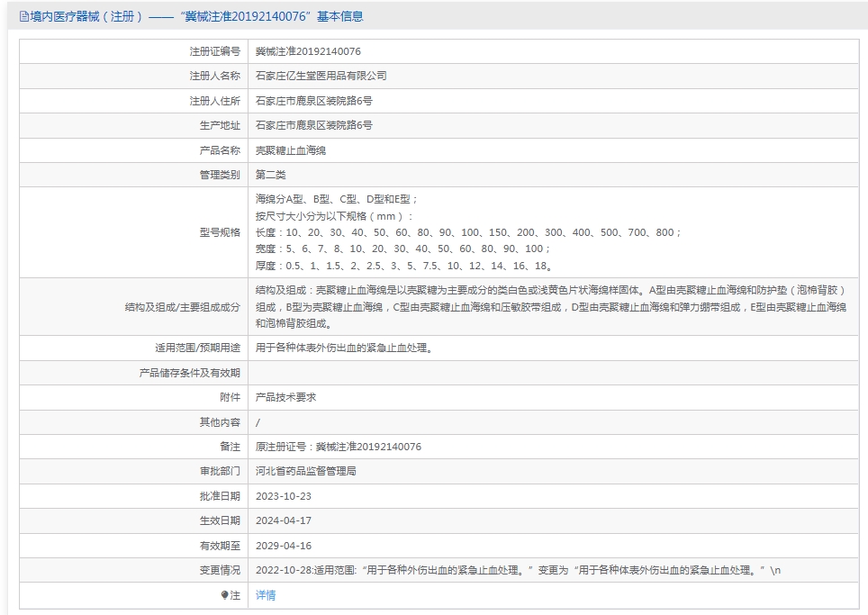Click the line 海绵分A型、B型、C型、D型和E型

(x=337, y=199)
